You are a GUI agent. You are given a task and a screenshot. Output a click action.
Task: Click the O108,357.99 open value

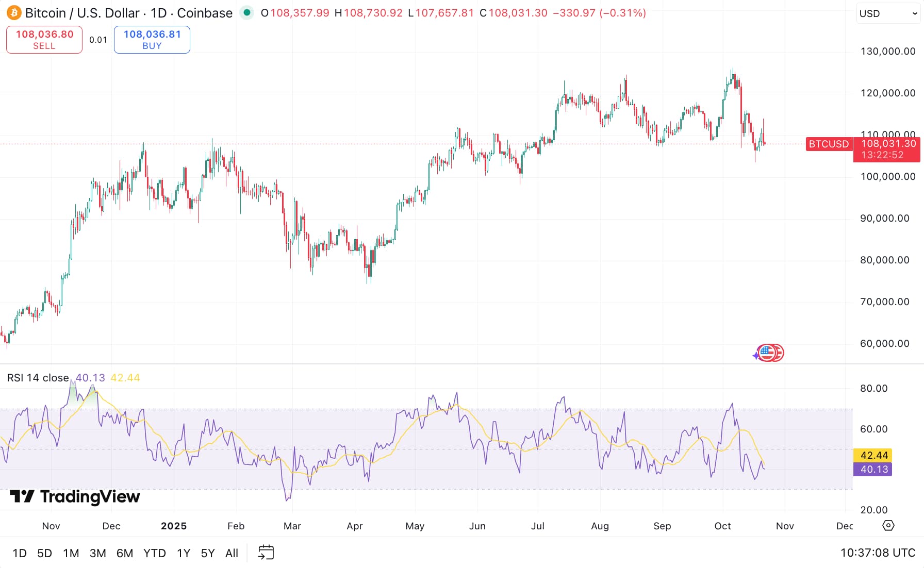click(295, 13)
